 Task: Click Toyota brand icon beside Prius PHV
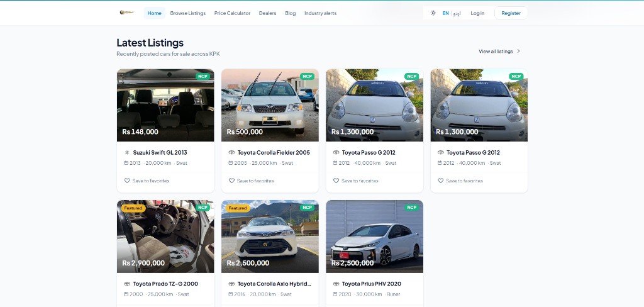pyautogui.click(x=336, y=284)
